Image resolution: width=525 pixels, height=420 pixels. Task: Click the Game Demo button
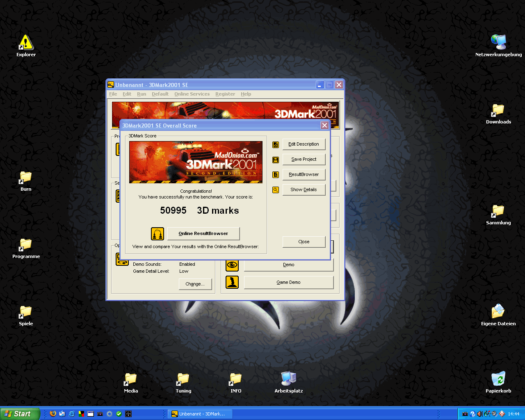pos(289,283)
